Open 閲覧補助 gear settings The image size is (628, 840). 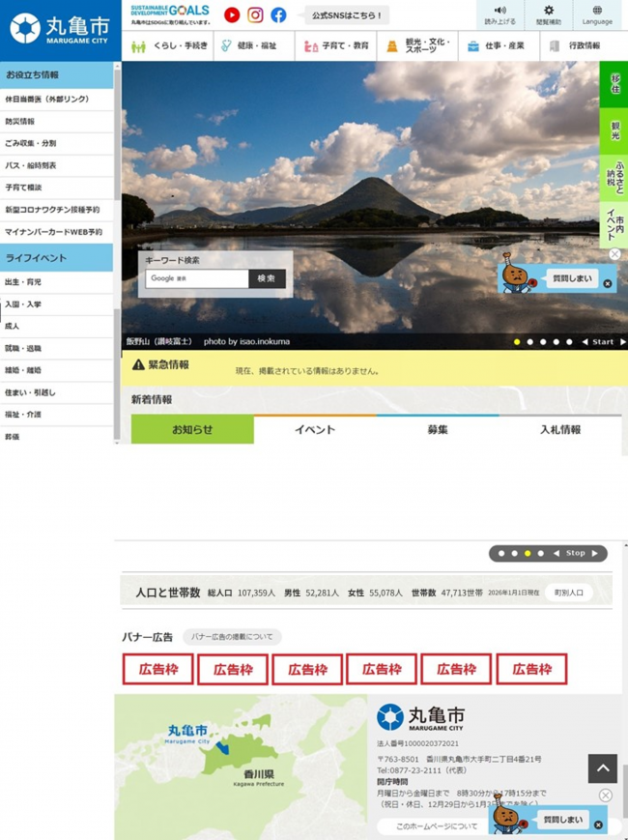click(549, 15)
